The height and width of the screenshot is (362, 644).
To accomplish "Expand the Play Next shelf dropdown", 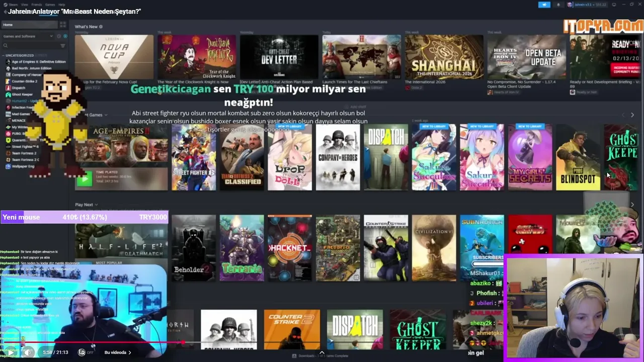I will click(96, 205).
